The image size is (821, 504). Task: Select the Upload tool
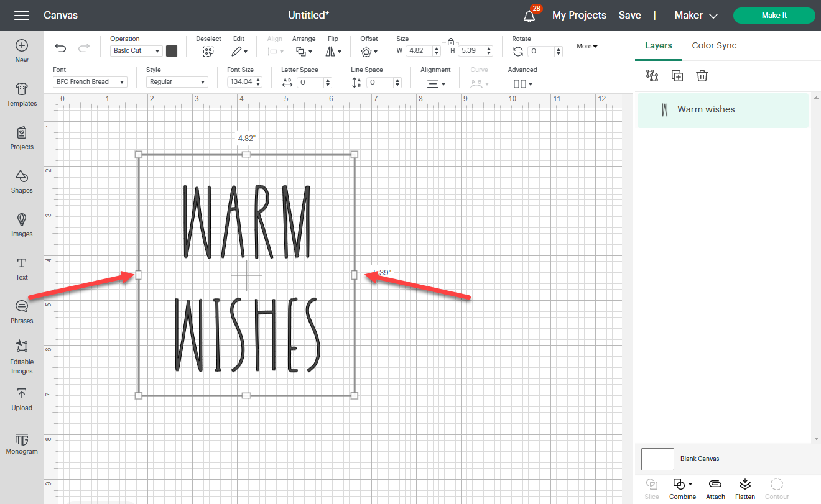(22, 400)
